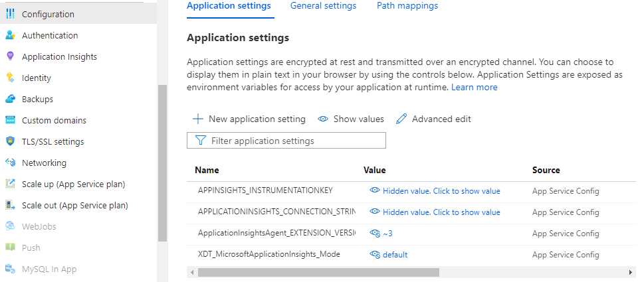Click the Authentication icon in sidebar
The image size is (644, 282).
tap(10, 35)
